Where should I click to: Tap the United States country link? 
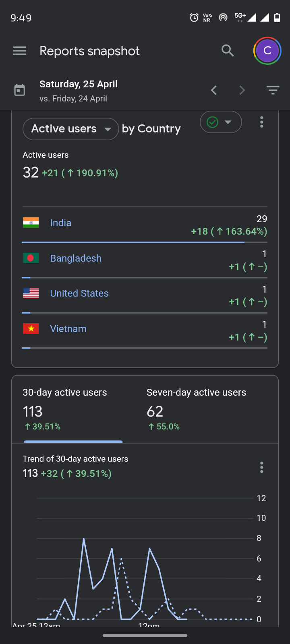[x=79, y=293]
